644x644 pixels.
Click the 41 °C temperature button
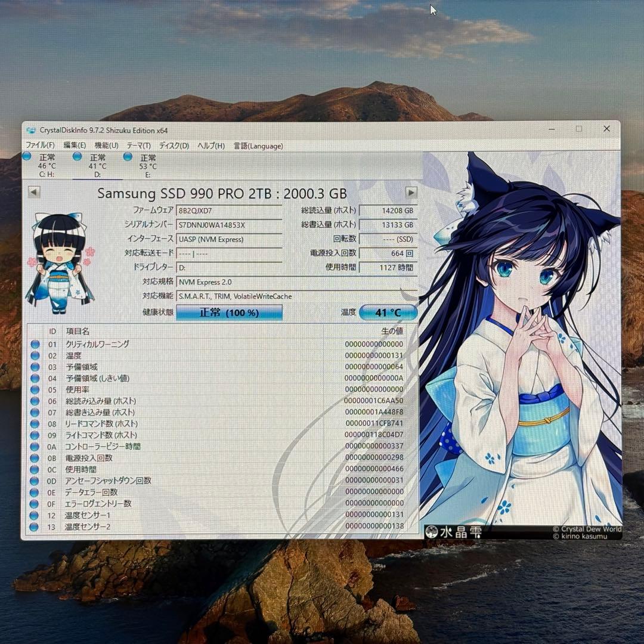(388, 312)
